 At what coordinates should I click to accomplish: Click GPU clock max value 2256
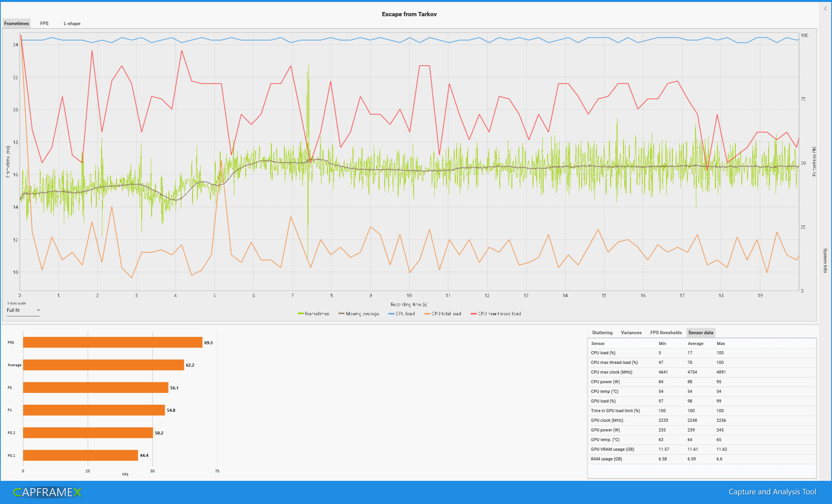coord(721,420)
